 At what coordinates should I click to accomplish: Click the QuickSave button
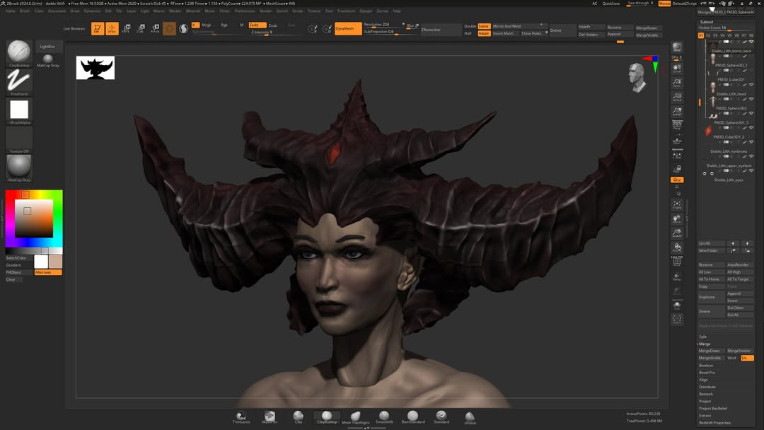[611, 3]
